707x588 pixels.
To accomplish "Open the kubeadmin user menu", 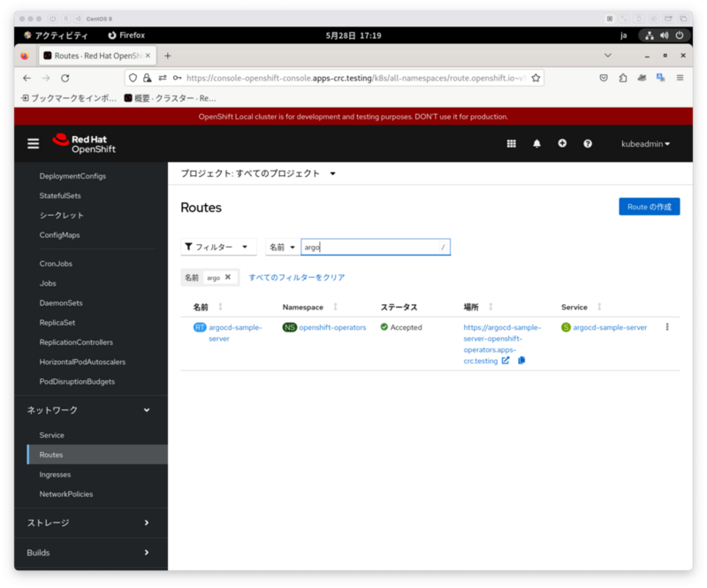I will tap(645, 143).
